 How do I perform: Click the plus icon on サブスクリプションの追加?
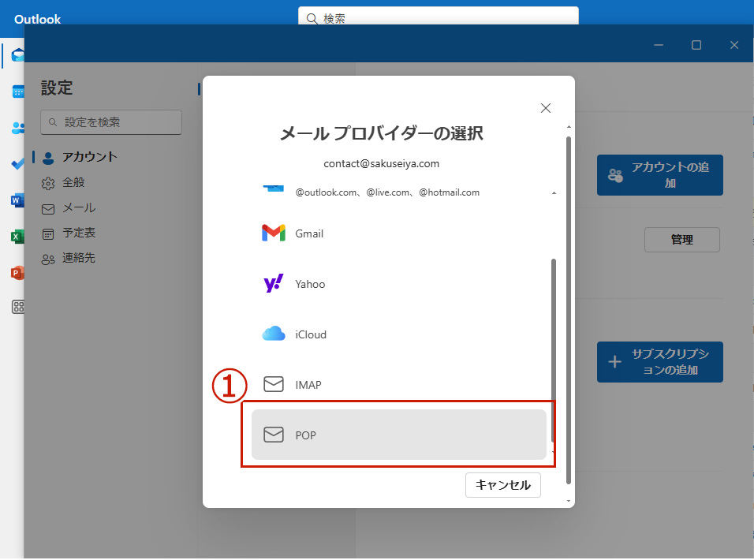[614, 361]
